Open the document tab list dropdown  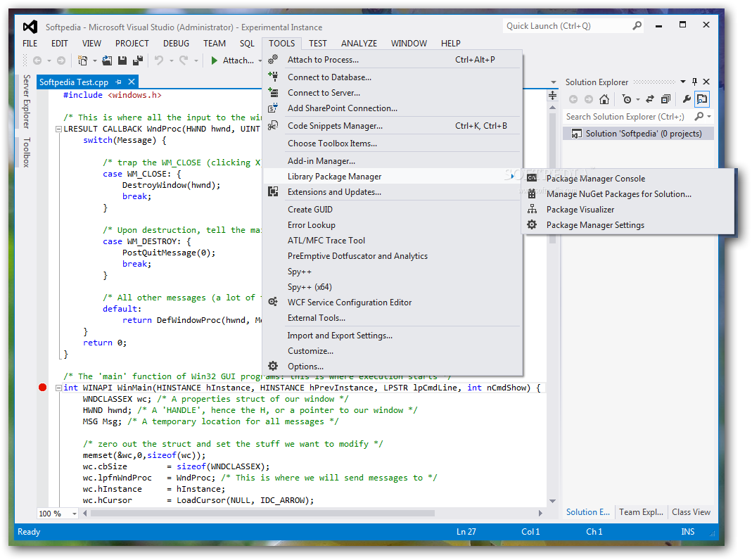[x=554, y=82]
